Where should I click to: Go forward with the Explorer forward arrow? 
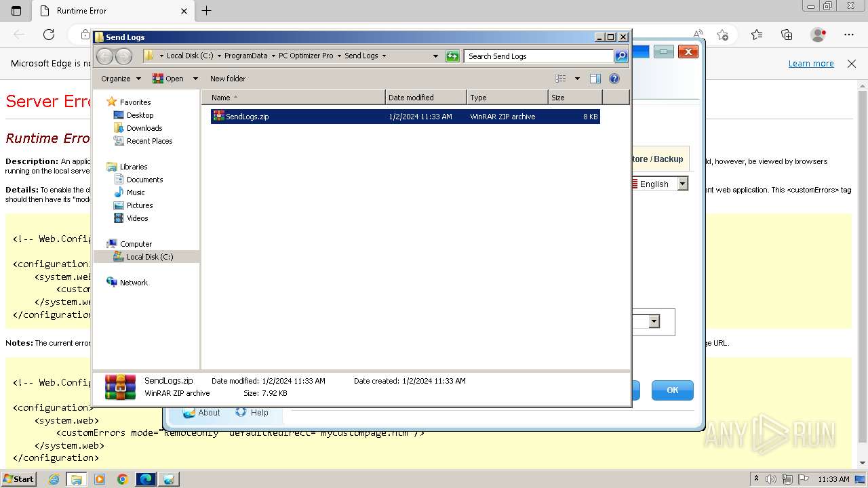tap(123, 56)
